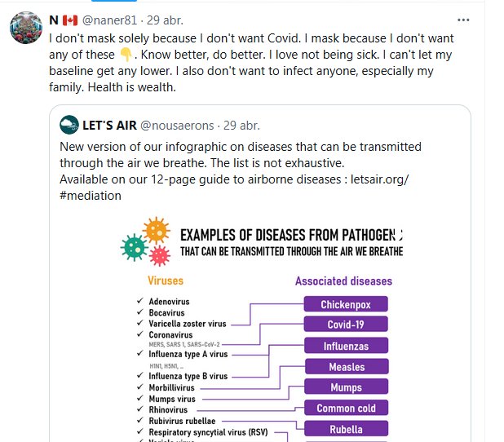
Task: Click the LET'S AIR quoted account name
Action: click(109, 126)
